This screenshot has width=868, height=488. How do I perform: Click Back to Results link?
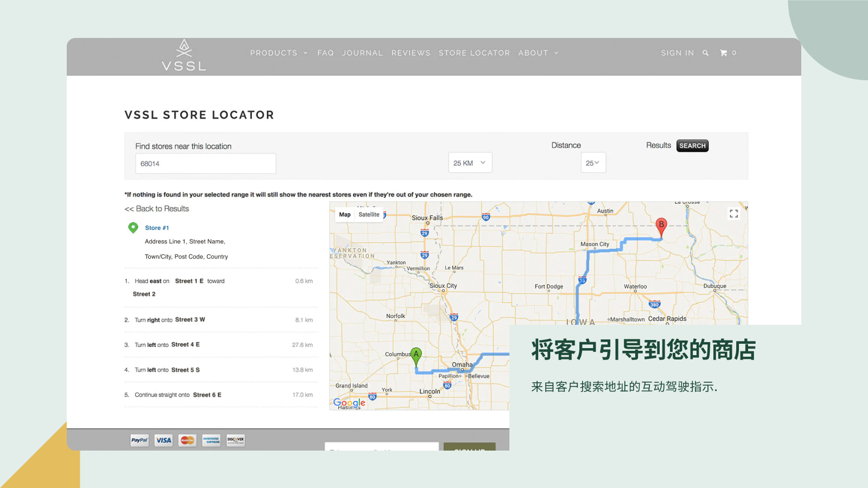[157, 209]
